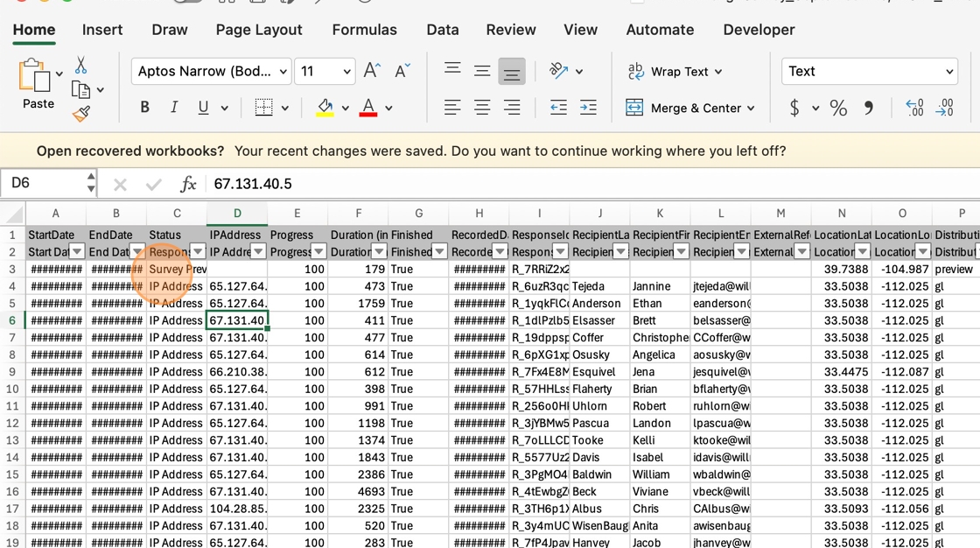Toggle bottom vertical alignment
The width and height of the screenshot is (980, 548).
pyautogui.click(x=512, y=72)
